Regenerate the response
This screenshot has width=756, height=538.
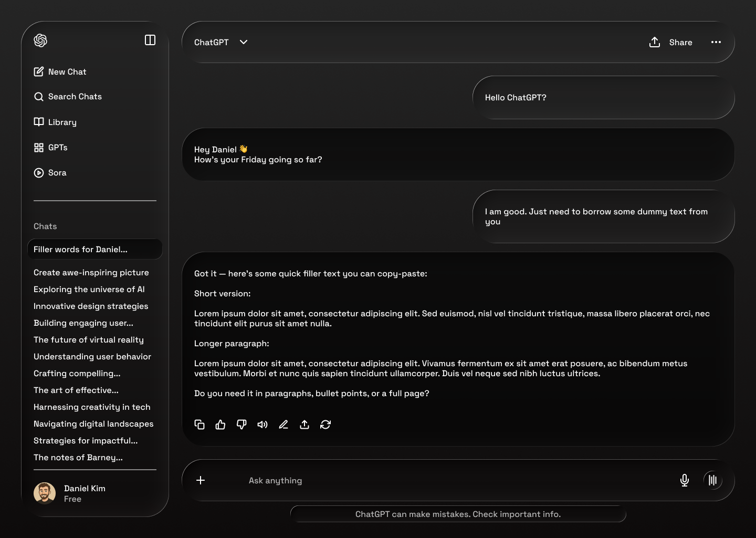pos(325,425)
